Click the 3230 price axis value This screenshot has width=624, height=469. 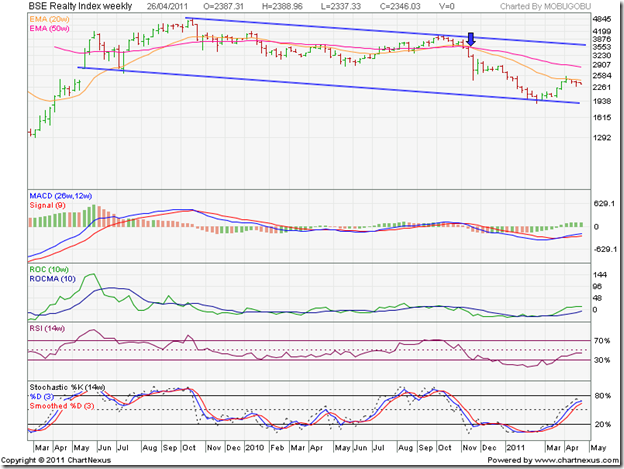pyautogui.click(x=602, y=55)
